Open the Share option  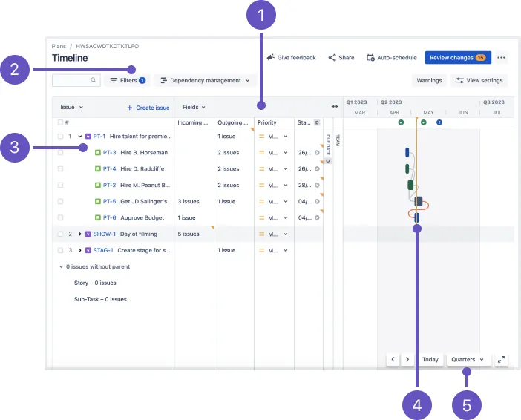341,57
